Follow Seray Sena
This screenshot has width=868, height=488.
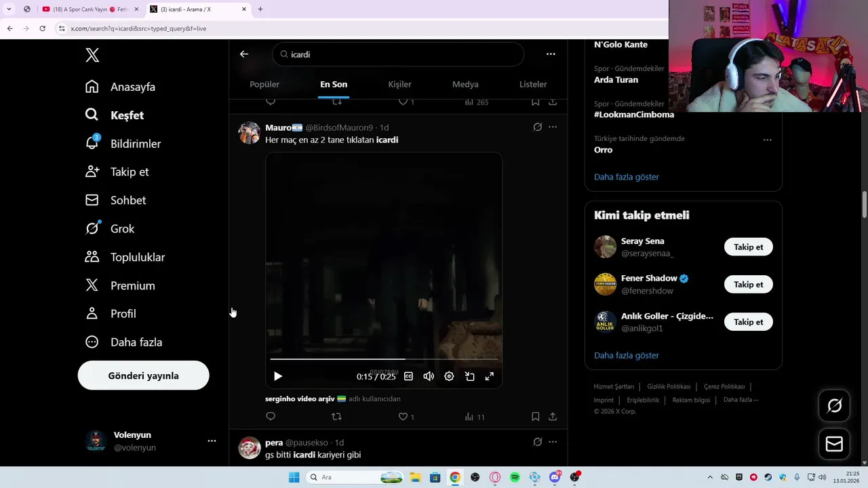point(749,247)
